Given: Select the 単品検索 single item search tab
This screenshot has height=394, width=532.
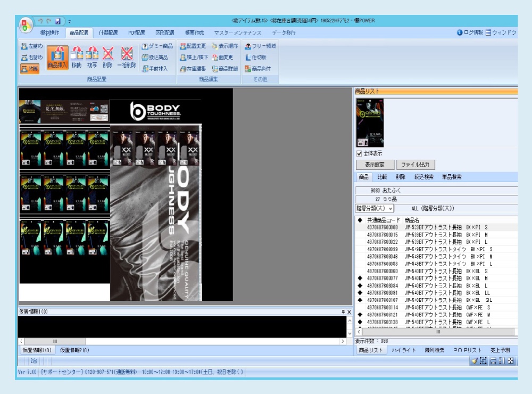Looking at the screenshot, I should click(452, 177).
